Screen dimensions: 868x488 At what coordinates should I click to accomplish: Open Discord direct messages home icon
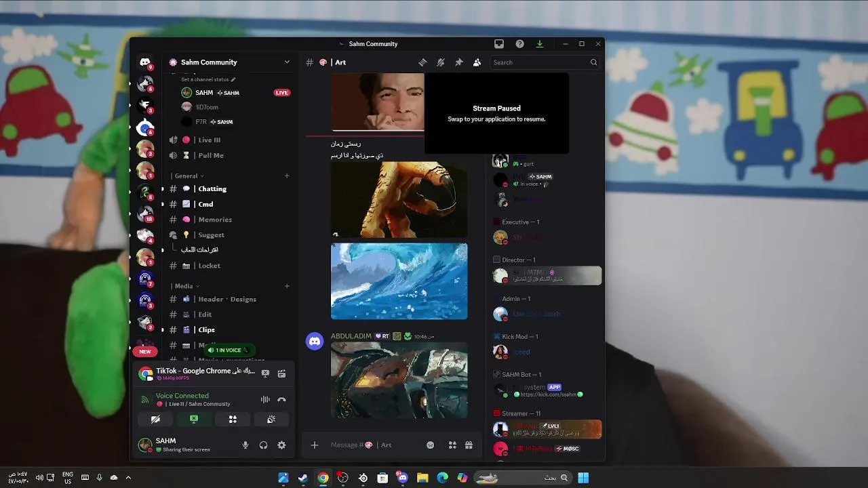(145, 62)
